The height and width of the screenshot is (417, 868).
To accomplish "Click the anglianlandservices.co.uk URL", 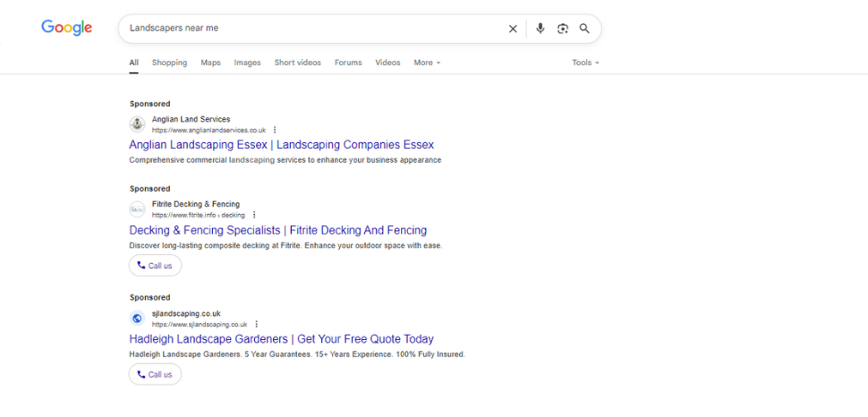I will coord(208,130).
